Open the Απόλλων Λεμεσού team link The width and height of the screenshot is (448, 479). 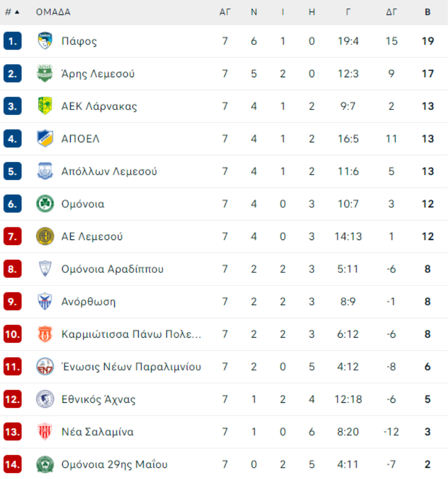[109, 171]
